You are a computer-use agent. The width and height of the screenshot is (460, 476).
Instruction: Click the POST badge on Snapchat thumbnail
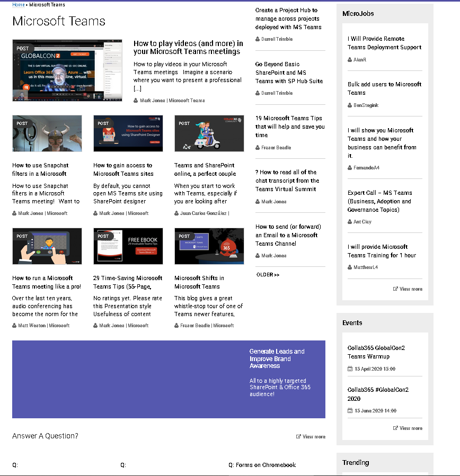coord(21,123)
